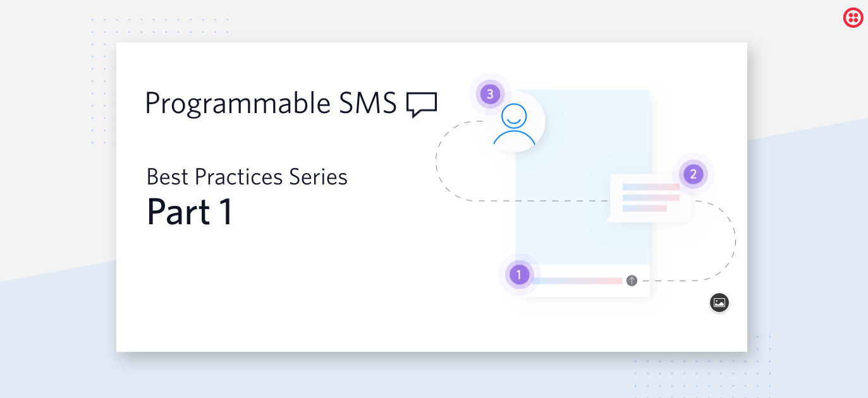Click the chat message bubble with colored lines
Image resolution: width=868 pixels, height=398 pixels.
[649, 198]
